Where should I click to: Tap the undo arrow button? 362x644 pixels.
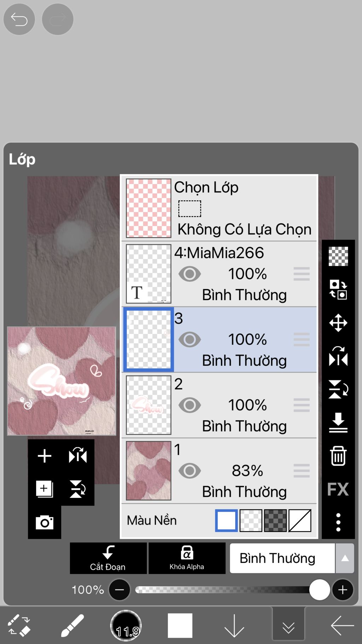[19, 19]
